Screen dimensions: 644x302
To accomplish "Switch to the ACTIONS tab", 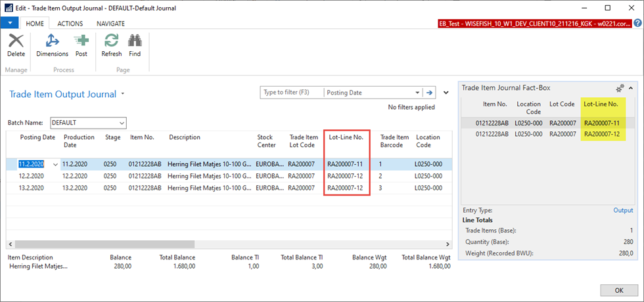I will pyautogui.click(x=70, y=23).
